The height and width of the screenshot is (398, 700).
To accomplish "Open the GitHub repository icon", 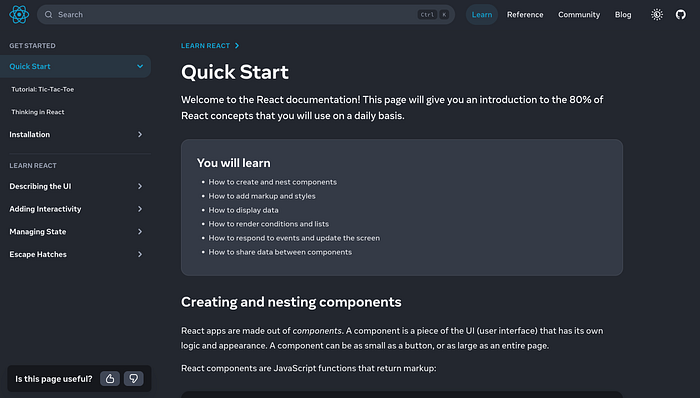I will pyautogui.click(x=680, y=15).
